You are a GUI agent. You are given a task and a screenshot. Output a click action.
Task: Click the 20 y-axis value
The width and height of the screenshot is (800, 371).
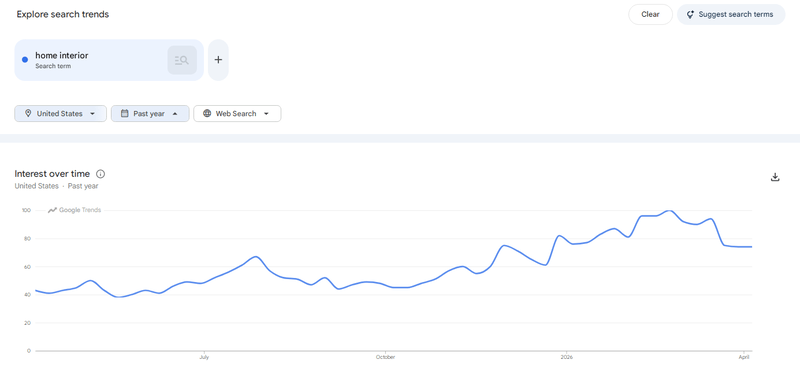28,323
